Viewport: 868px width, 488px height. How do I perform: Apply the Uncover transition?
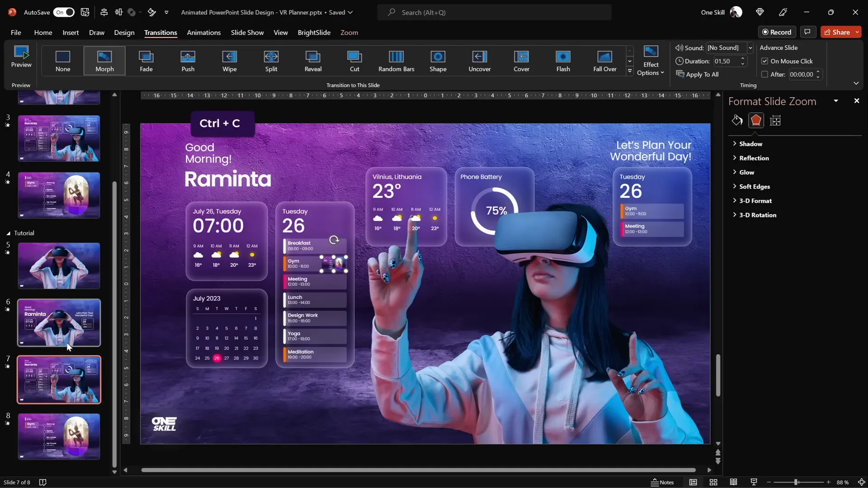click(480, 61)
